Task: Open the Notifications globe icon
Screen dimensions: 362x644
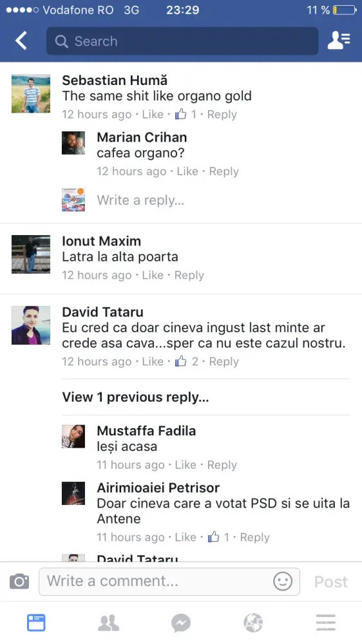Action: pyautogui.click(x=253, y=623)
